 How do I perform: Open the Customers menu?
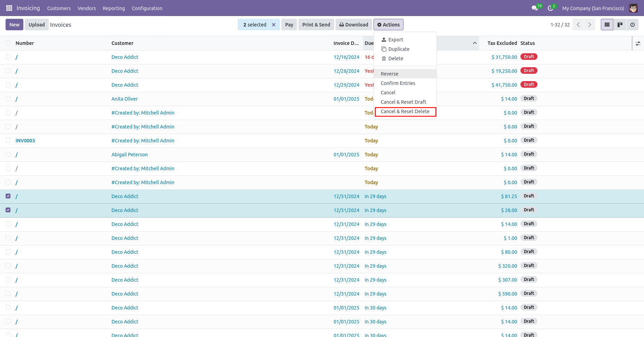(x=59, y=8)
